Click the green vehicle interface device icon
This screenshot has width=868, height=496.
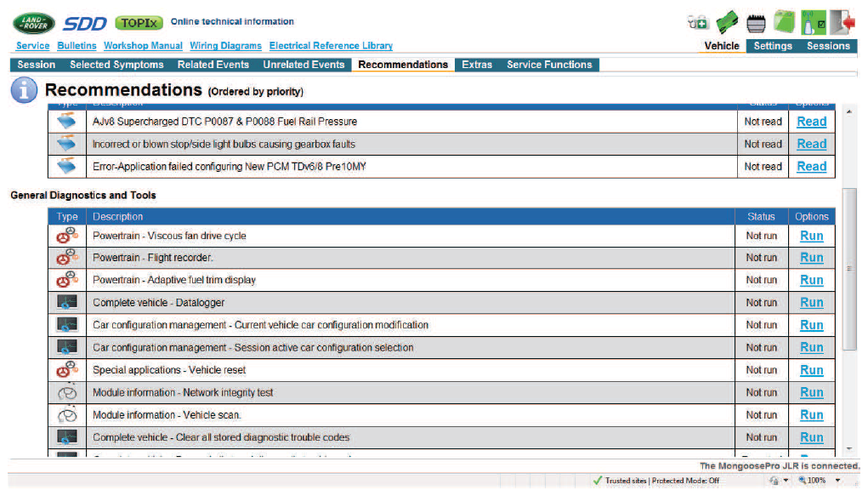pyautogui.click(x=726, y=23)
